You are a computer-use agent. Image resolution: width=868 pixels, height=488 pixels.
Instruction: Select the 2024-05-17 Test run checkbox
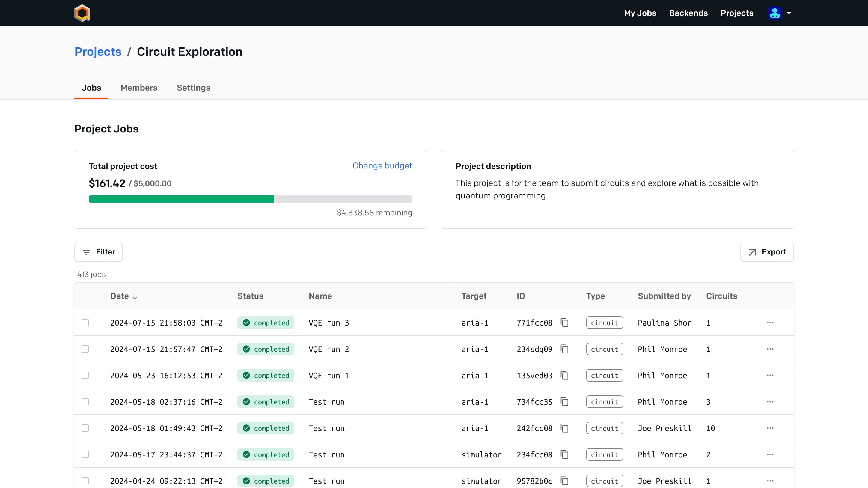[85, 454]
